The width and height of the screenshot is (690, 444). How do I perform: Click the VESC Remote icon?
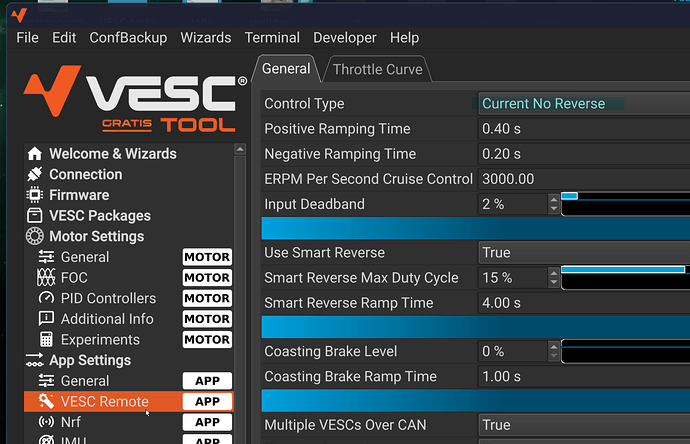tap(46, 401)
